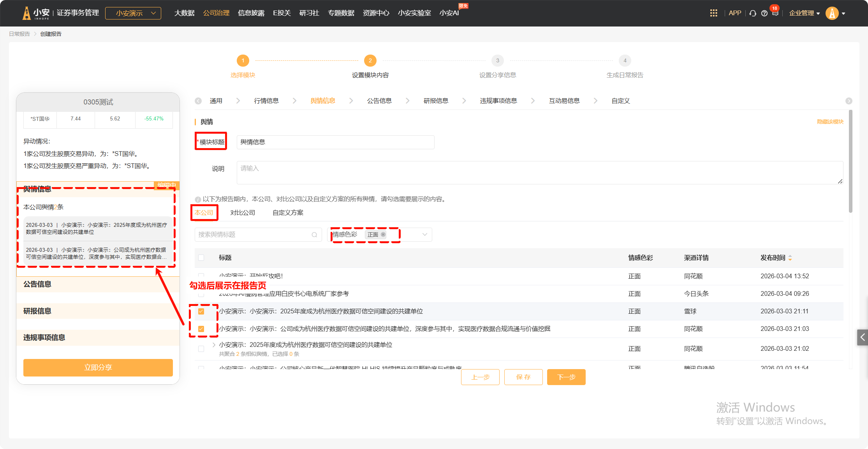
Task: Open the apps grid icon
Action: click(x=713, y=13)
